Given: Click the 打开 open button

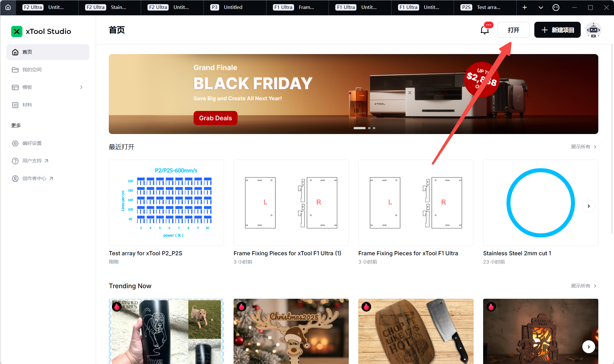Looking at the screenshot, I should click(x=514, y=30).
